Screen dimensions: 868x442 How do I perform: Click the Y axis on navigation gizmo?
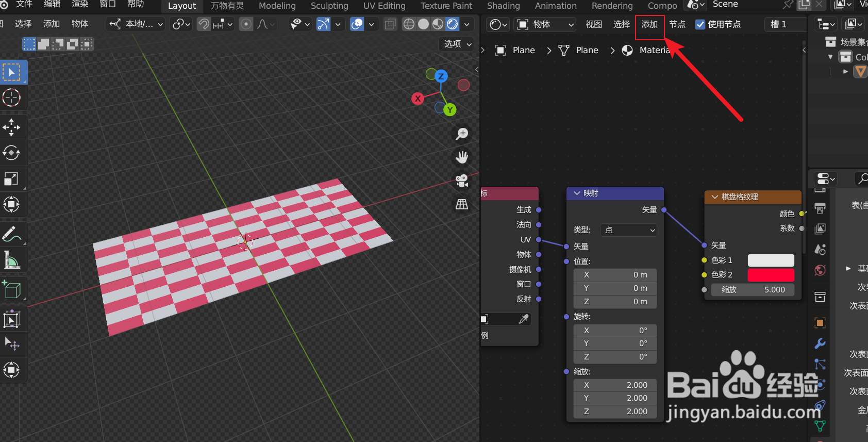click(450, 110)
